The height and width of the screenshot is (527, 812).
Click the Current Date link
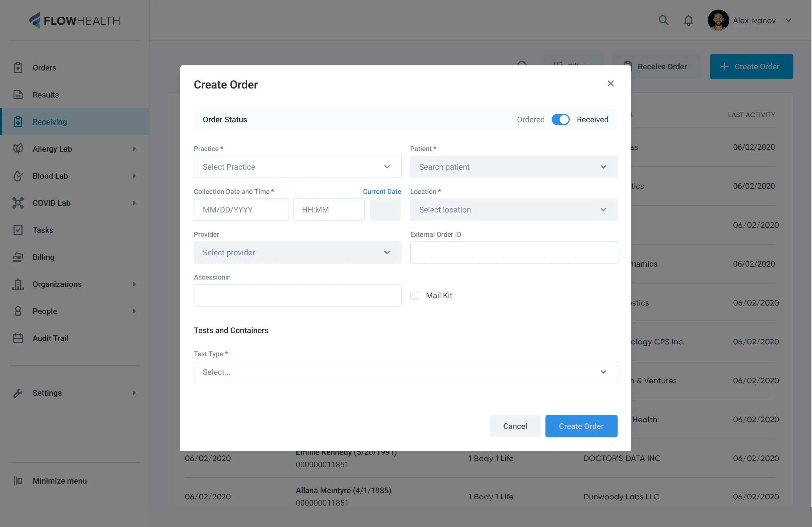pyautogui.click(x=382, y=191)
